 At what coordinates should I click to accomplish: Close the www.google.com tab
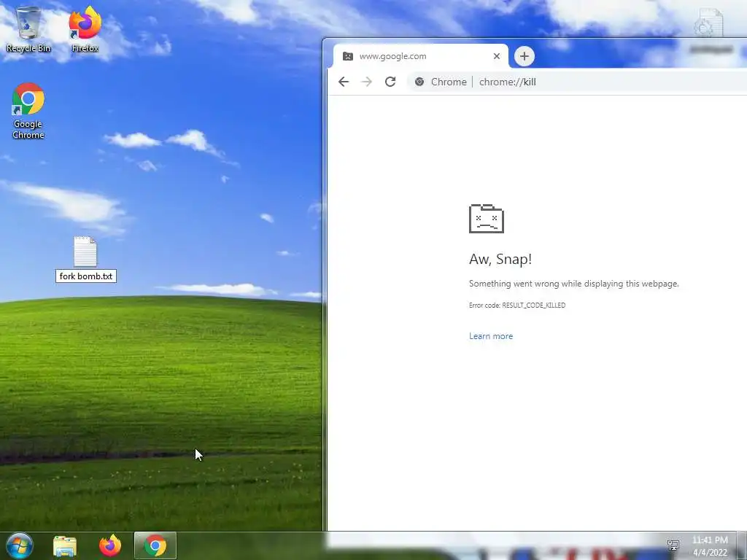coord(496,56)
